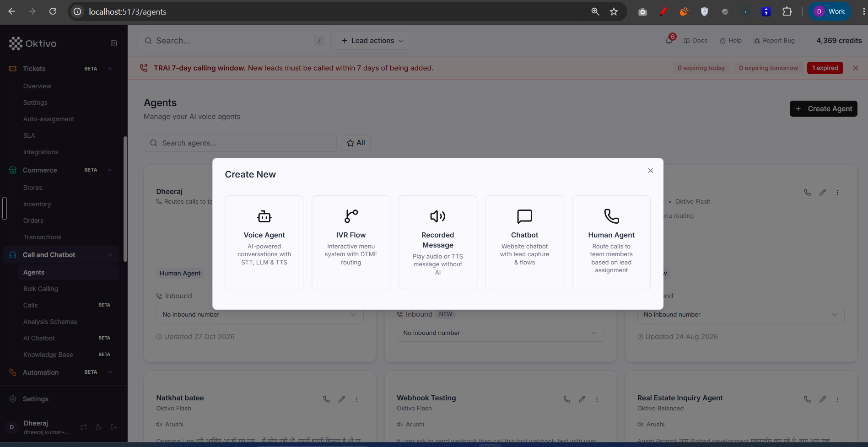Viewport: 868px width, 447px height.
Task: Click the 0 expiring tomorrow badge
Action: (768, 68)
